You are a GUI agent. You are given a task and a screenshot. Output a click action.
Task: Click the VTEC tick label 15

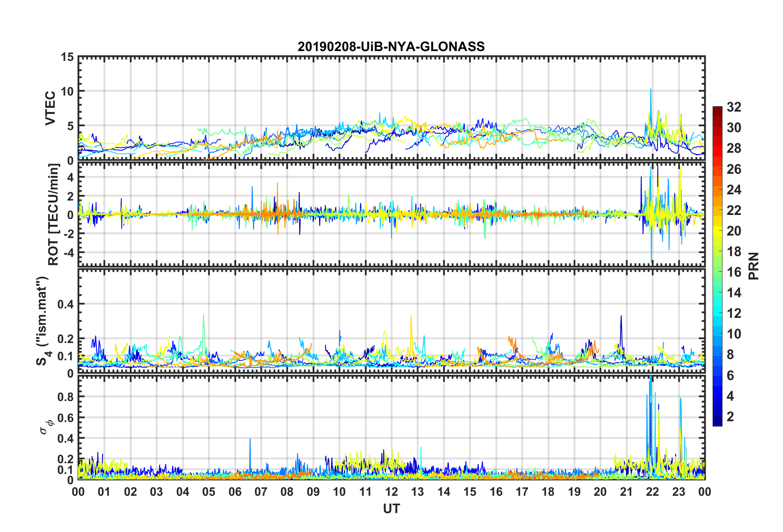point(68,57)
